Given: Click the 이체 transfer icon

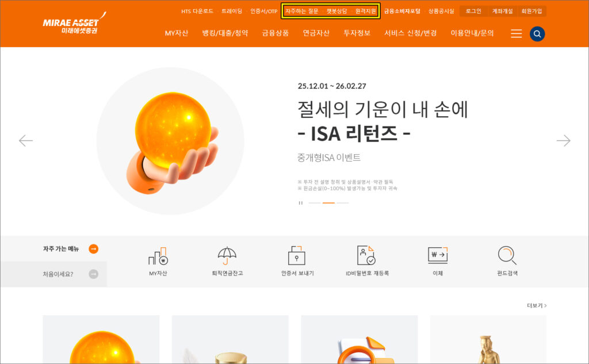Looking at the screenshot, I should pos(438,256).
